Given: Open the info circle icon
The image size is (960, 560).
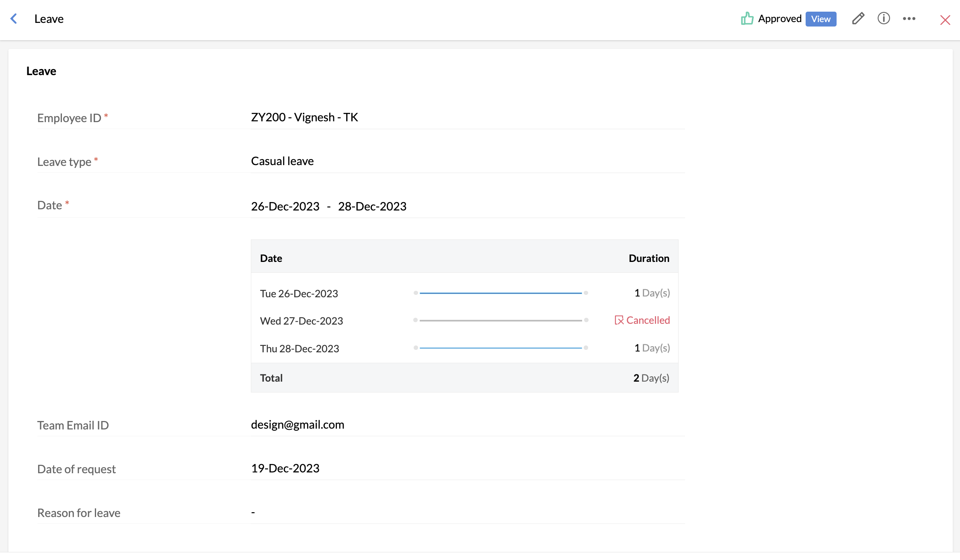Looking at the screenshot, I should click(883, 18).
